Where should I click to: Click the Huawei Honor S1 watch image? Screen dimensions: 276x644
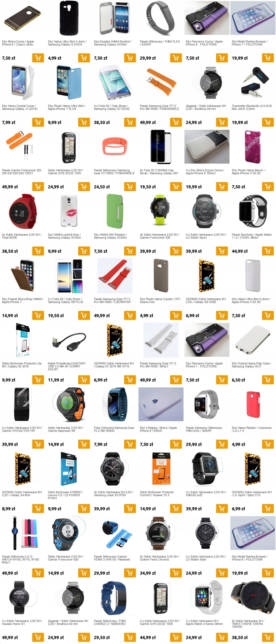coord(23,597)
